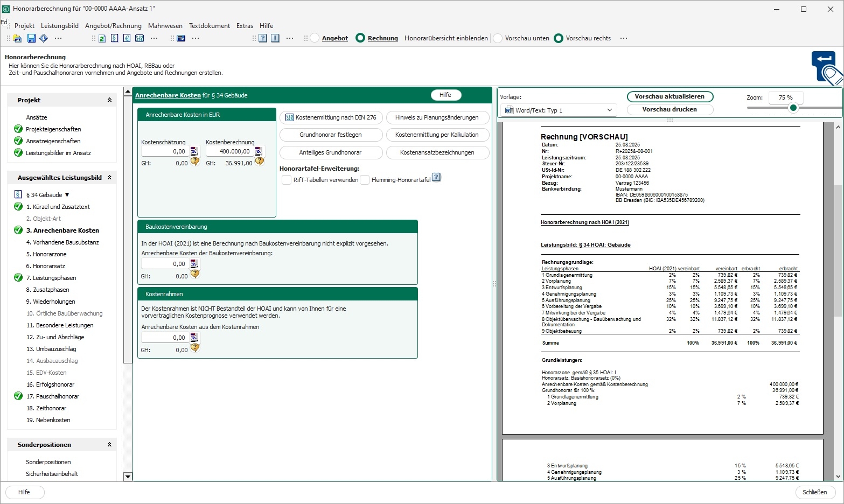Click the preview Zoom slider handle

pyautogui.click(x=793, y=108)
